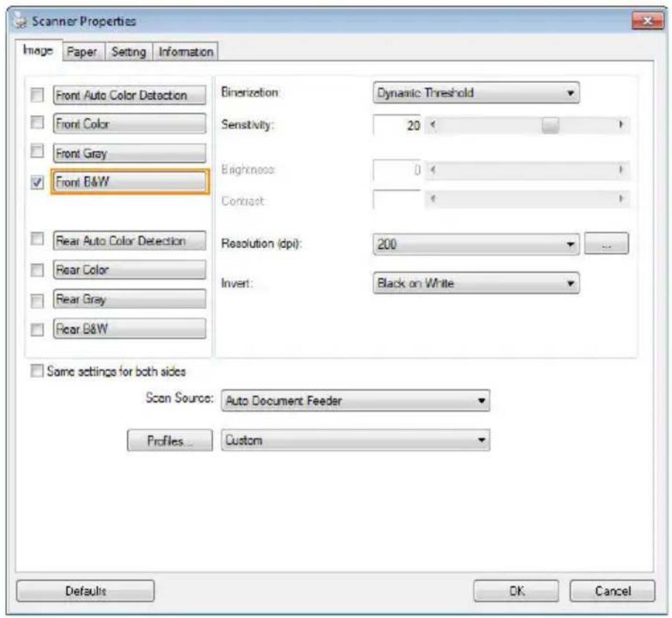Click the Front Color button

click(129, 124)
